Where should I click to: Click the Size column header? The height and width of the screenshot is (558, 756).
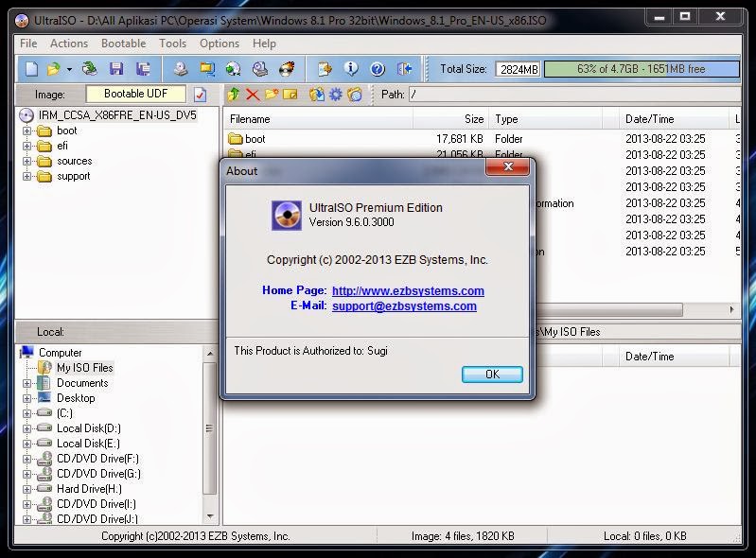(450, 119)
